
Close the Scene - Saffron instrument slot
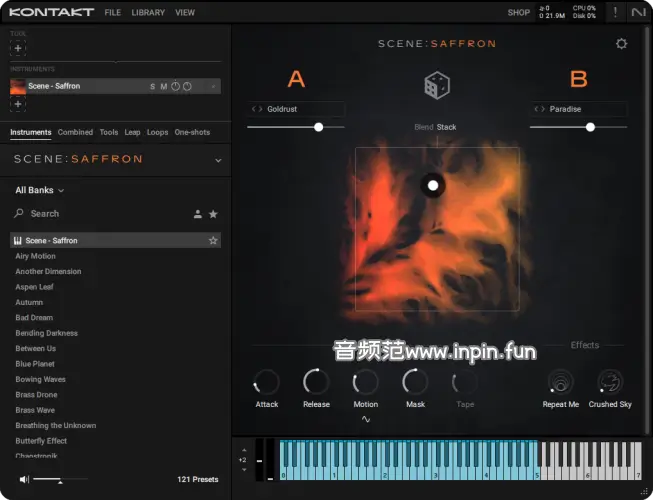[x=213, y=87]
